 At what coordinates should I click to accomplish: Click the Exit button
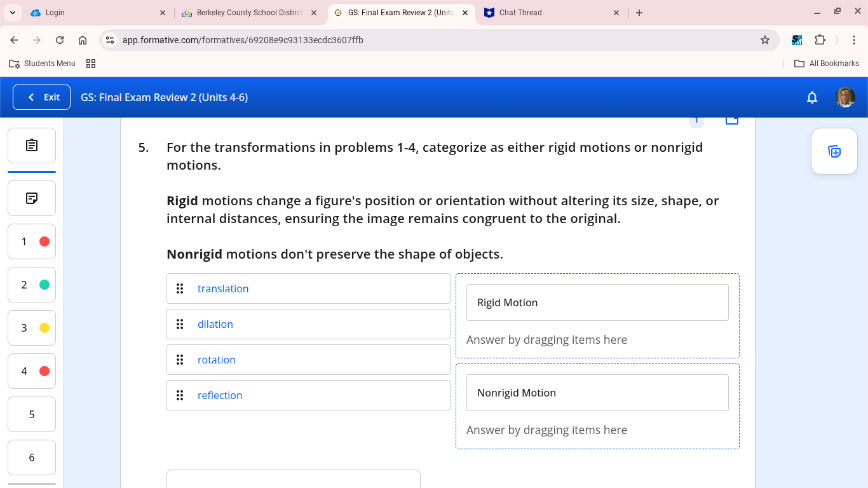click(x=41, y=97)
